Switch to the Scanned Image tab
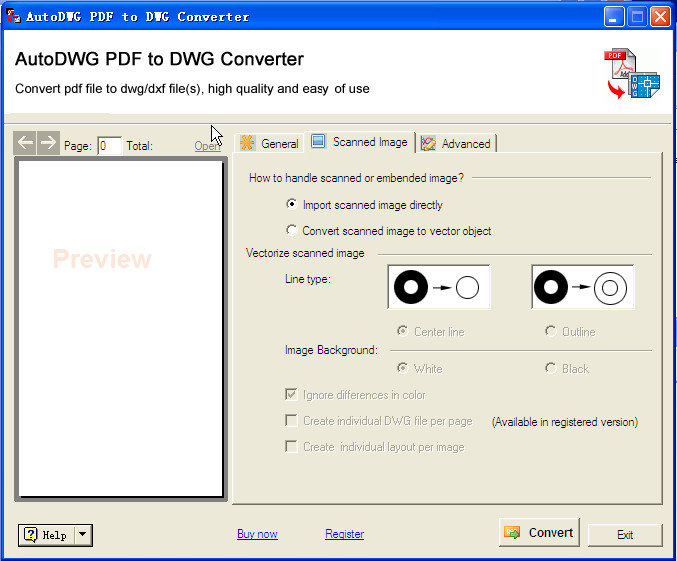677x561 pixels. coord(360,142)
